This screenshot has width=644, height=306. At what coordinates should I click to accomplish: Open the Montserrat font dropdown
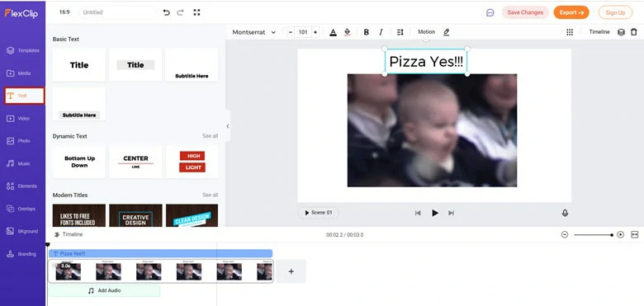253,32
